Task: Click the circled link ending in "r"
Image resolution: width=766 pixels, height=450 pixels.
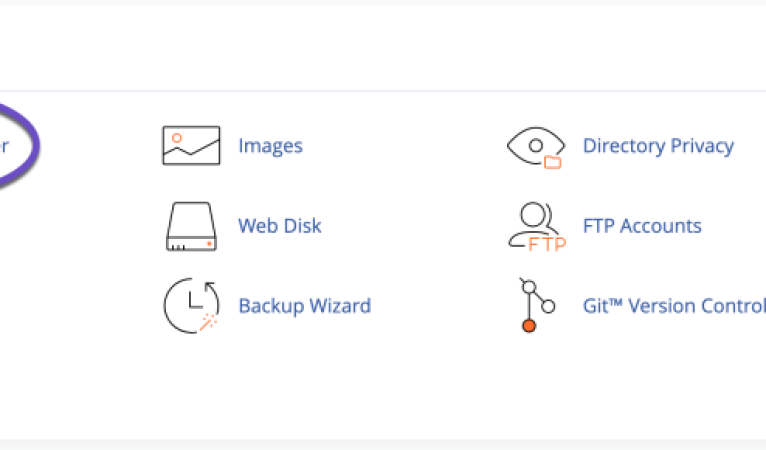Action: pyautogui.click(x=4, y=146)
